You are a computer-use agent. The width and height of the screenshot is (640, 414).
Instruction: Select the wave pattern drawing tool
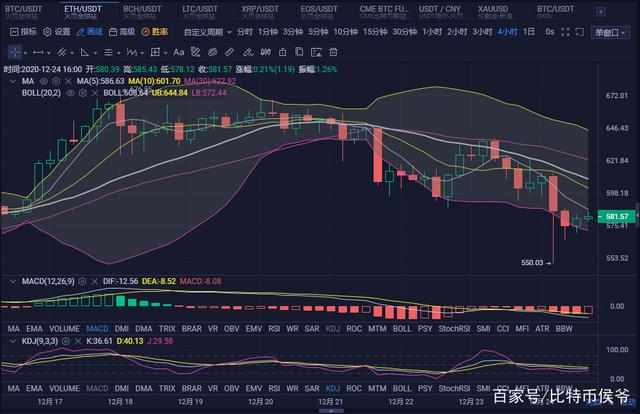click(131, 52)
